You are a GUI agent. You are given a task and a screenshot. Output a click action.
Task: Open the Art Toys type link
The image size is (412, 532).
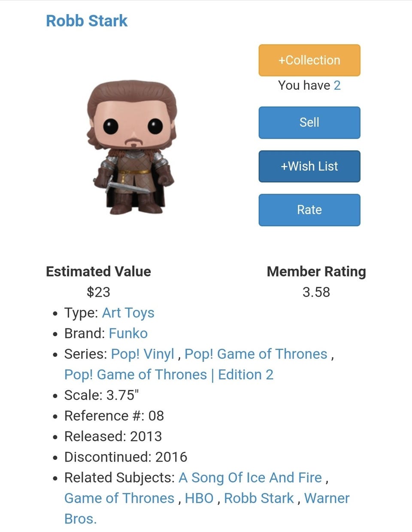pyautogui.click(x=128, y=313)
